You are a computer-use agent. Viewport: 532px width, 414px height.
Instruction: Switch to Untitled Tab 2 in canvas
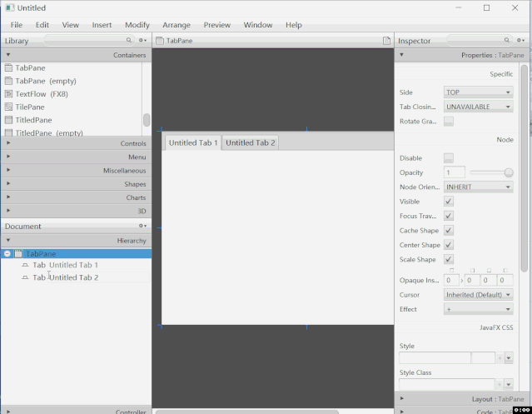(251, 143)
